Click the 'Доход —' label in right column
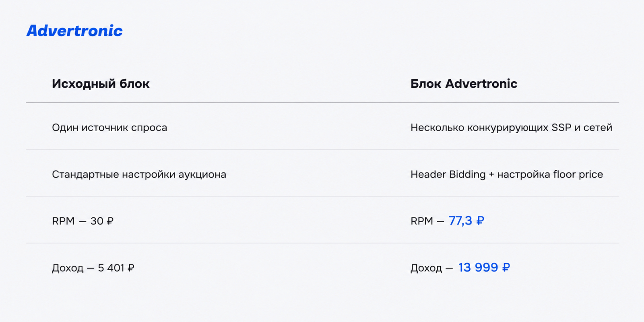This screenshot has width=644, height=322. (x=432, y=268)
